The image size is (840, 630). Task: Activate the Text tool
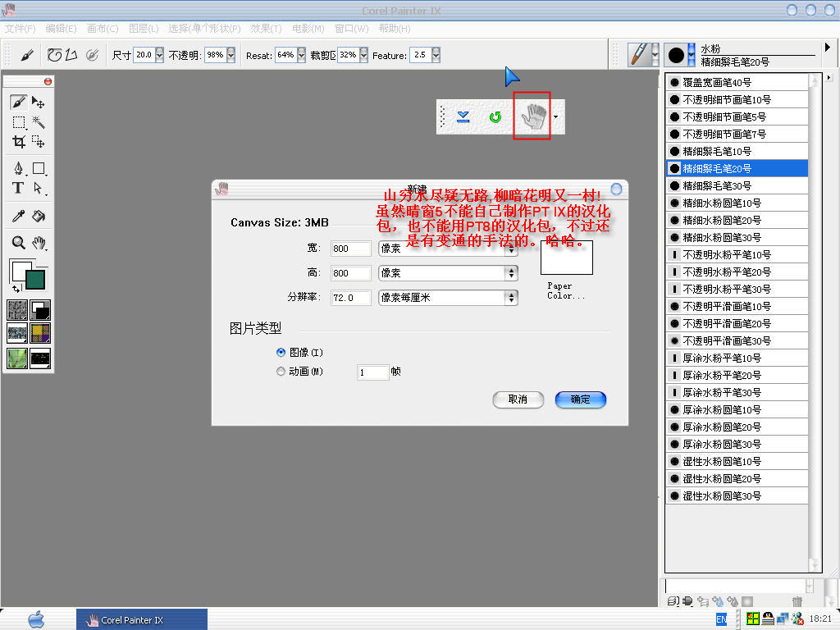pos(18,188)
